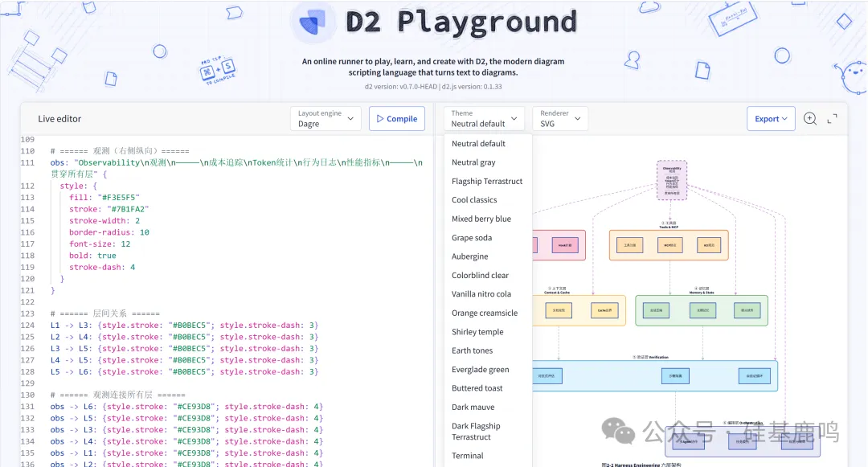868x467 pixels.
Task: Choose the Dark mauve theme
Action: [x=473, y=408]
